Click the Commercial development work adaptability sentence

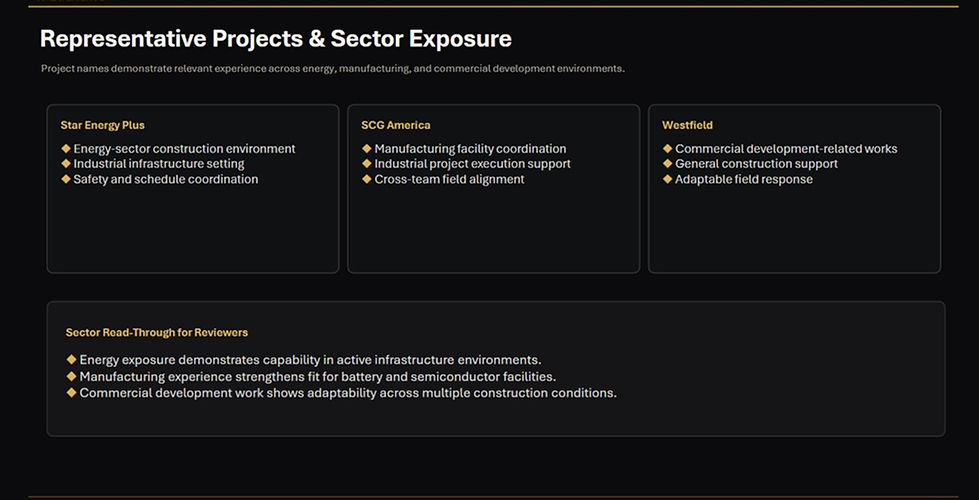coord(348,393)
